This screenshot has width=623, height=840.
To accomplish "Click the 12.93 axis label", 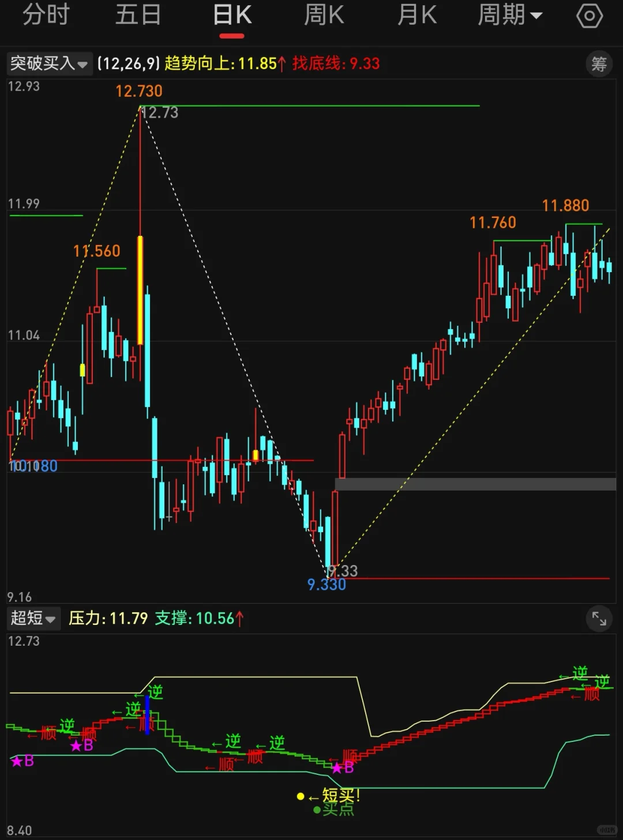I will (24, 86).
